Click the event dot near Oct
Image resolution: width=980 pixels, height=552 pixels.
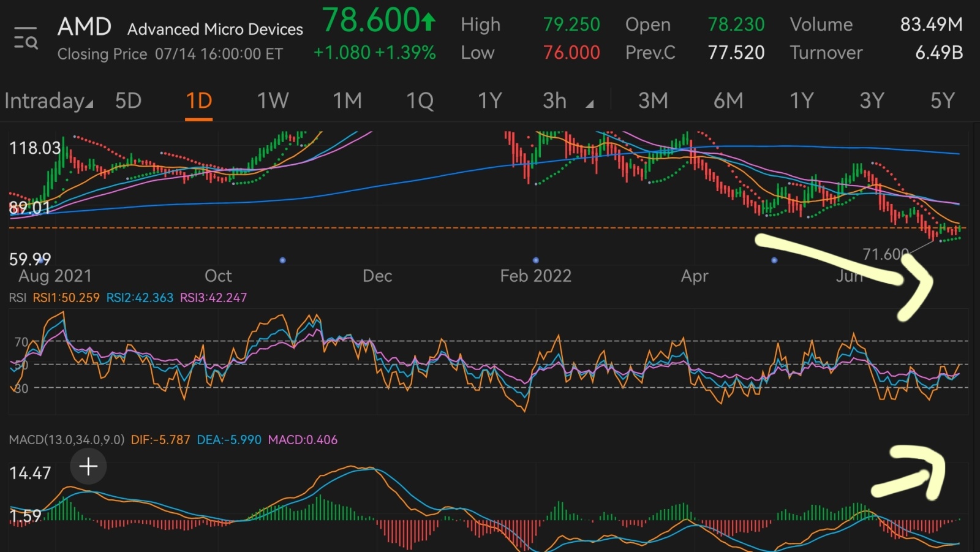coord(282,260)
